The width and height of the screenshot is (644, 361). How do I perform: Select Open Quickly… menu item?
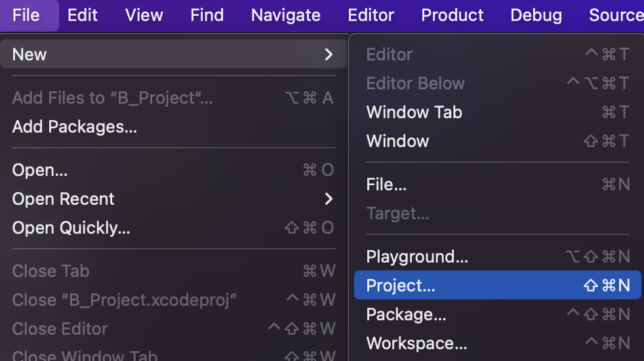[x=71, y=228]
